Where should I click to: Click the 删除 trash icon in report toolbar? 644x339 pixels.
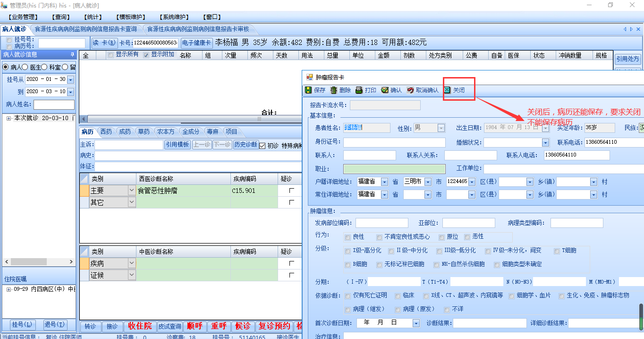(334, 90)
